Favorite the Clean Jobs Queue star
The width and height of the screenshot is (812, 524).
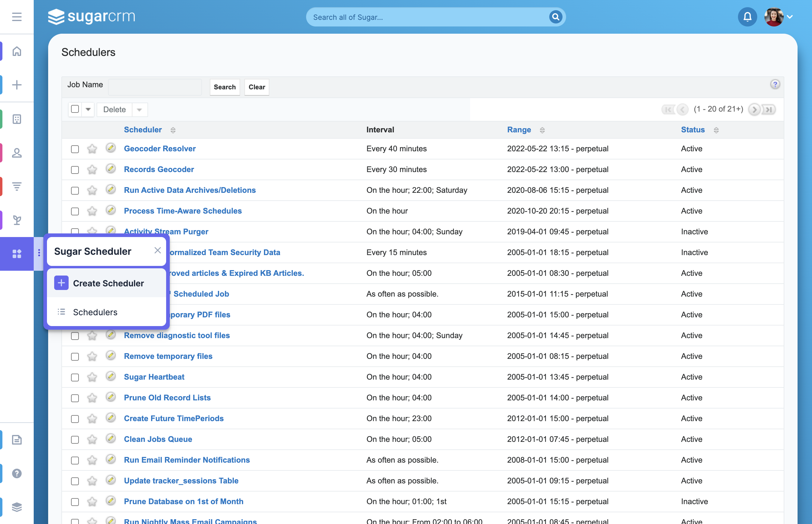(x=92, y=439)
